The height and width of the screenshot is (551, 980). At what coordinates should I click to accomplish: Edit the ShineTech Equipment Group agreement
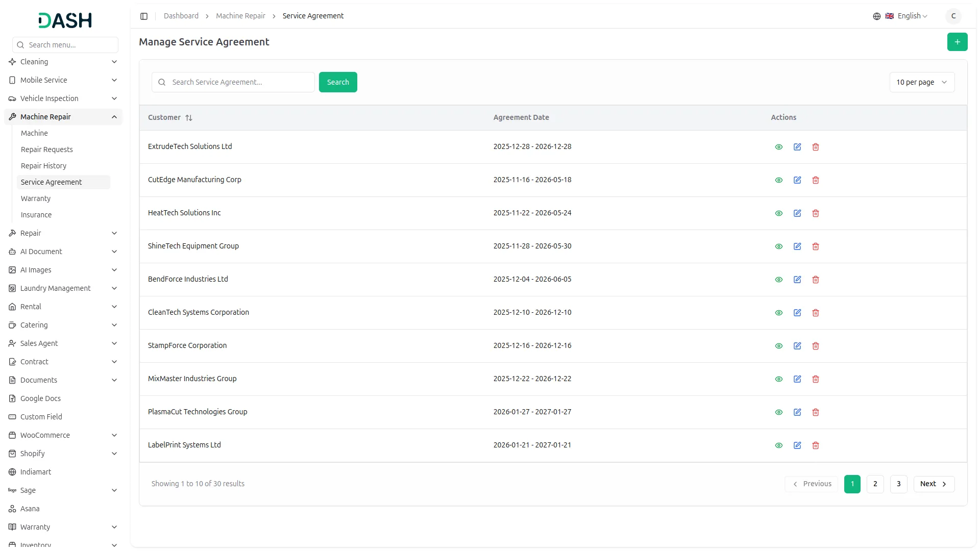coord(797,246)
